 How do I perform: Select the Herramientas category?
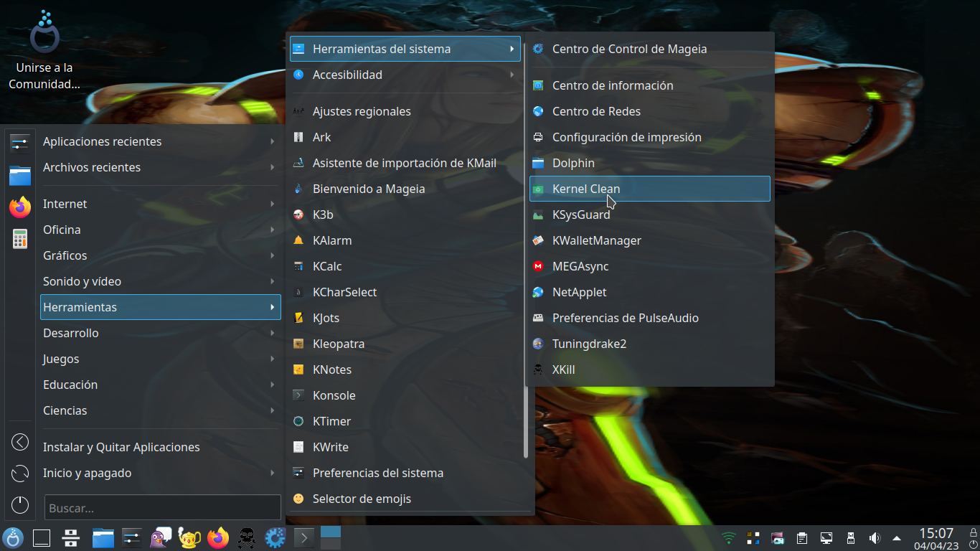[160, 307]
